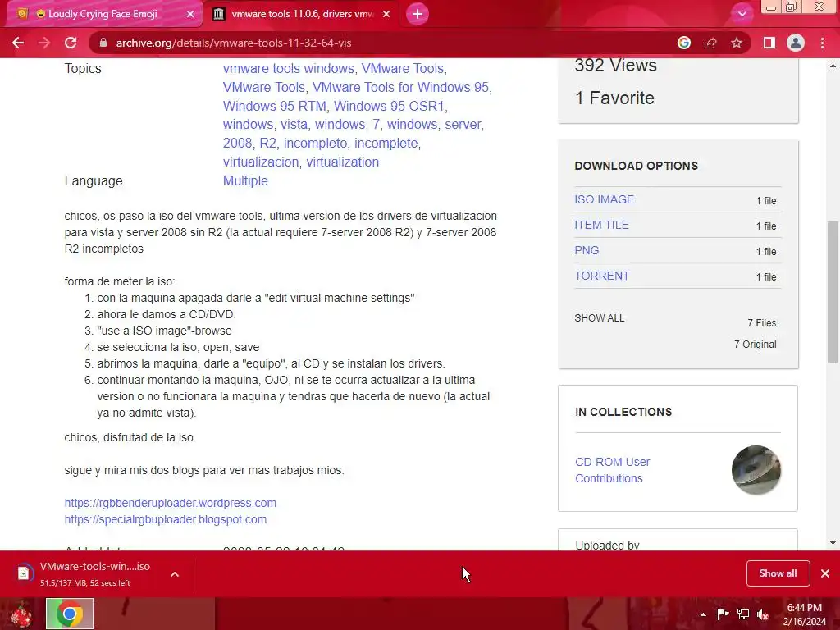Open the Chrome three-dot menu
This screenshot has width=840, height=630.
pos(822,43)
